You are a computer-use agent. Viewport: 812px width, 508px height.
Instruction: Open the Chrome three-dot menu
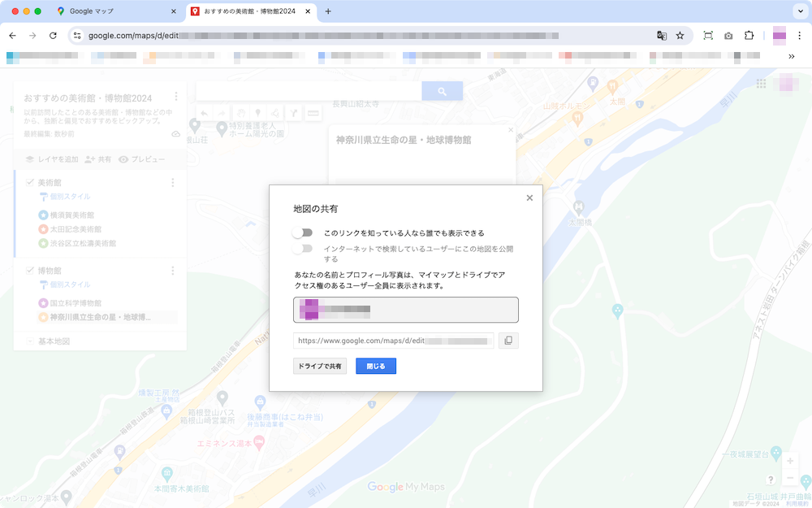(799, 35)
